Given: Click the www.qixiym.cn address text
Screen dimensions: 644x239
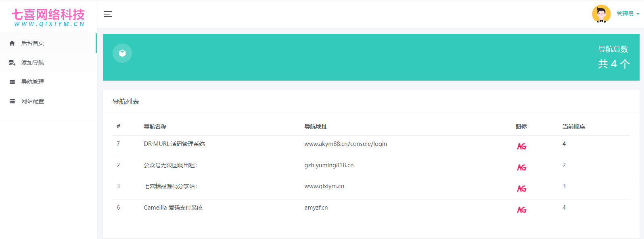Looking at the screenshot, I should [324, 186].
